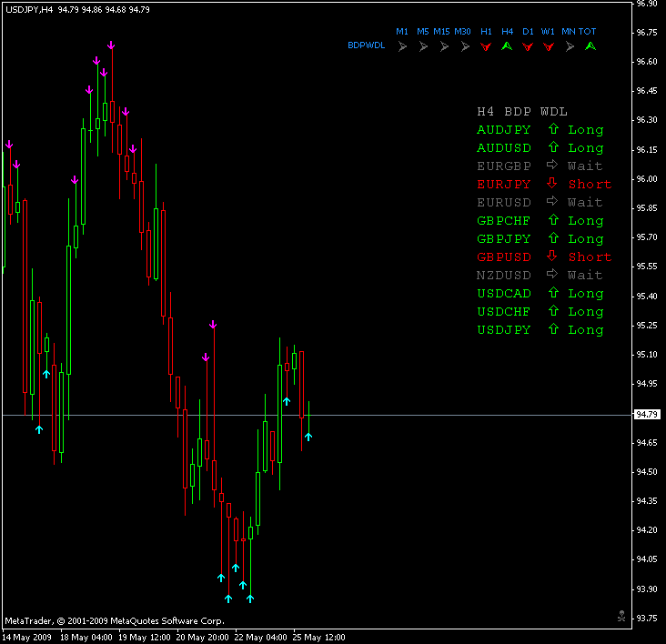Click the current price tag 94.79
The width and height of the screenshot is (666, 644).
[647, 415]
